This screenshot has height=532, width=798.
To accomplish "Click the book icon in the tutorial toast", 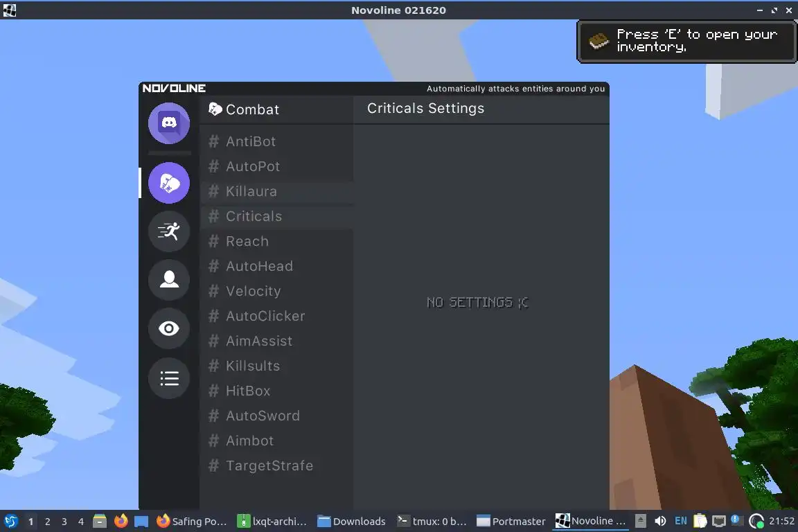I will pos(598,41).
